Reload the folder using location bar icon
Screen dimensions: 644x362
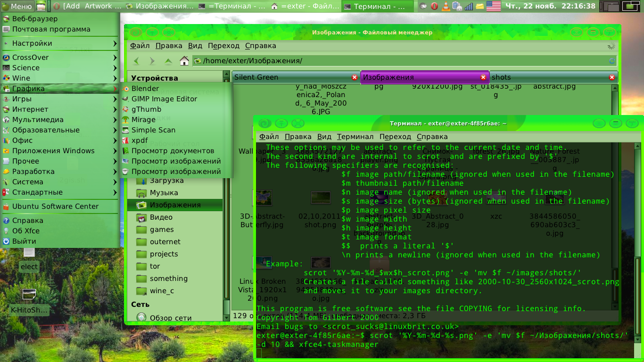tap(612, 61)
